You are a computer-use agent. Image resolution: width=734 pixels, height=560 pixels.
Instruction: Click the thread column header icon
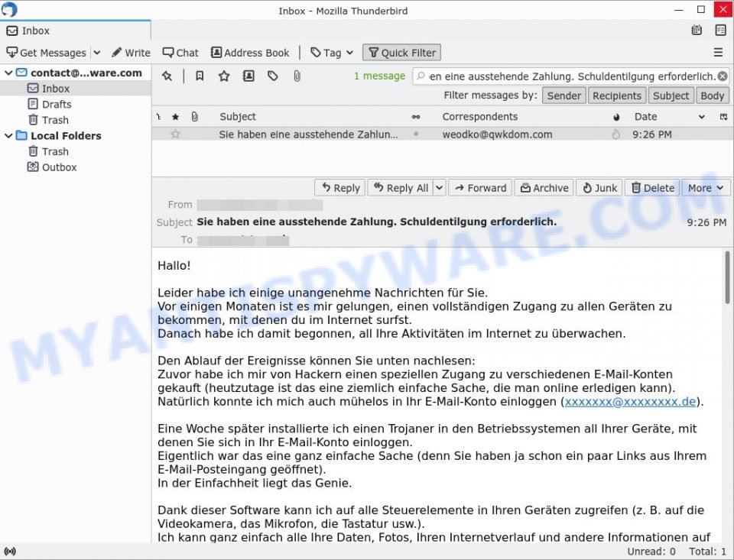click(x=159, y=116)
